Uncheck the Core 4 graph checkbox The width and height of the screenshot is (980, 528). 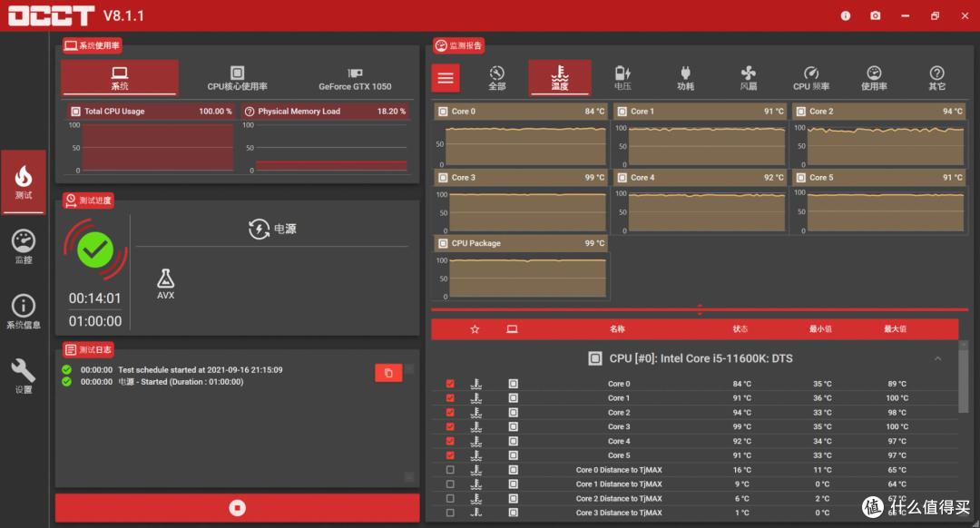(x=450, y=441)
